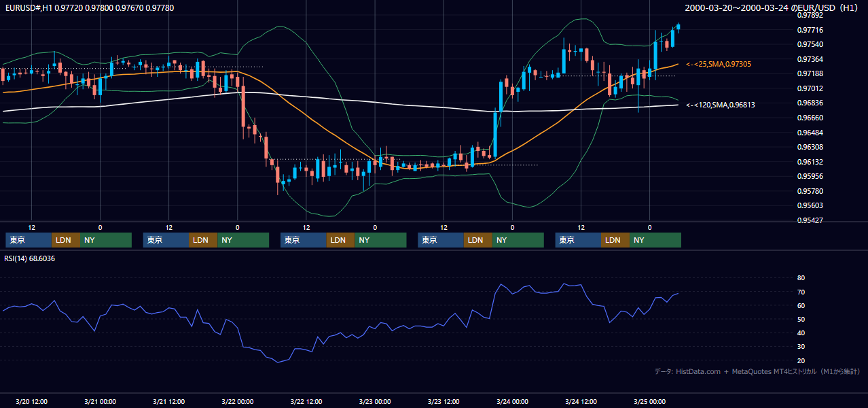This screenshot has width=868, height=408.
Task: Click the 東京 session block for 3/24
Action: pyautogui.click(x=579, y=240)
